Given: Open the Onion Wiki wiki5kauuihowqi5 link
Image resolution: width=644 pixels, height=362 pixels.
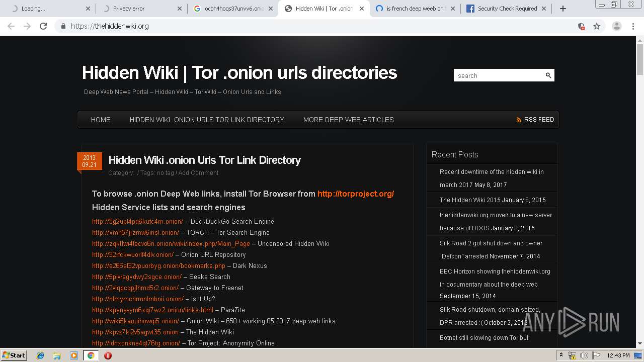Looking at the screenshot, I should (x=135, y=321).
